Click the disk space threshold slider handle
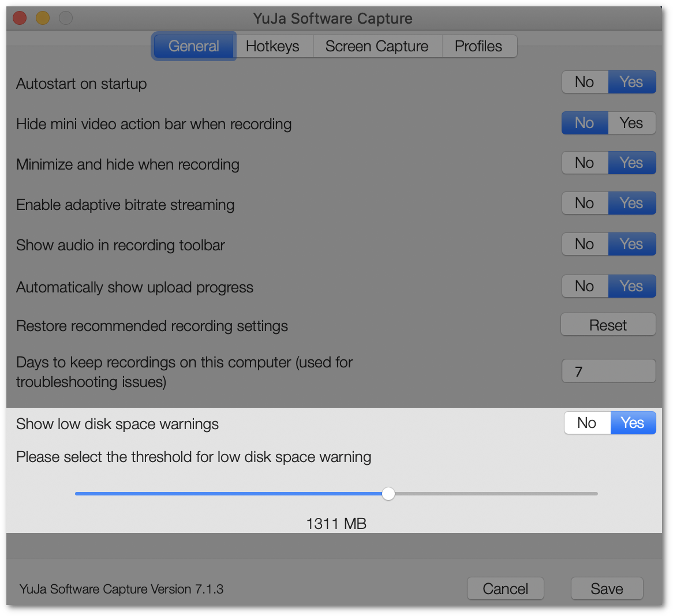This screenshot has width=673, height=616. pyautogui.click(x=388, y=494)
